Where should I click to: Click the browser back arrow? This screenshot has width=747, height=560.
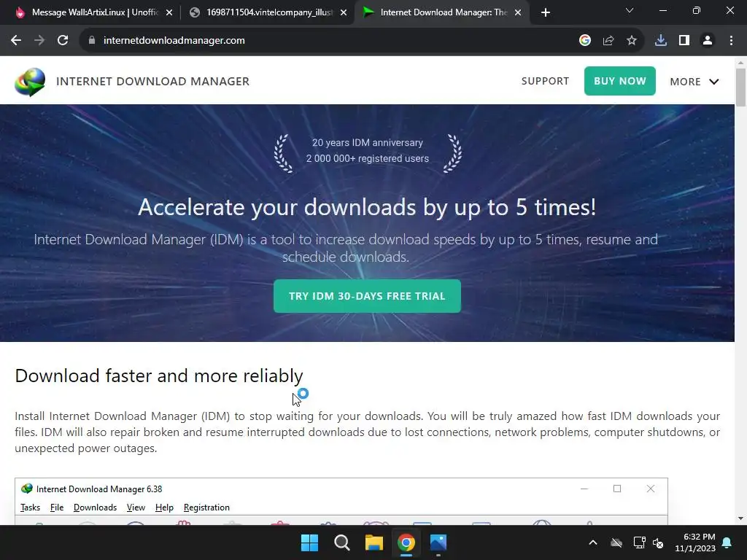[16, 41]
